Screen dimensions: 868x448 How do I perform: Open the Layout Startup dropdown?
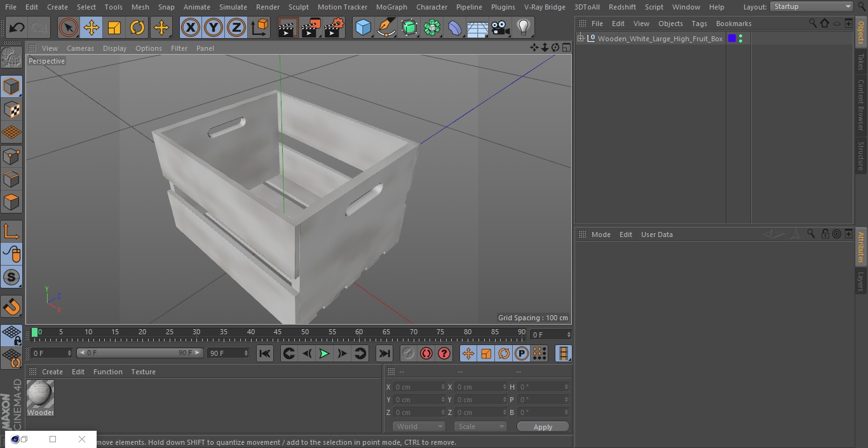811,6
